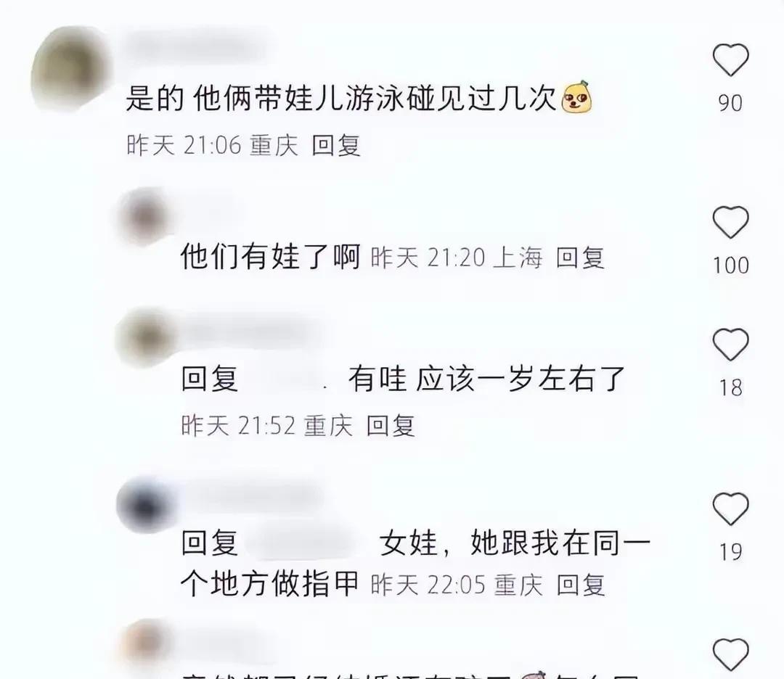784x679 pixels.
Task: Like the 女娃 nail salon comment
Action: (730, 509)
